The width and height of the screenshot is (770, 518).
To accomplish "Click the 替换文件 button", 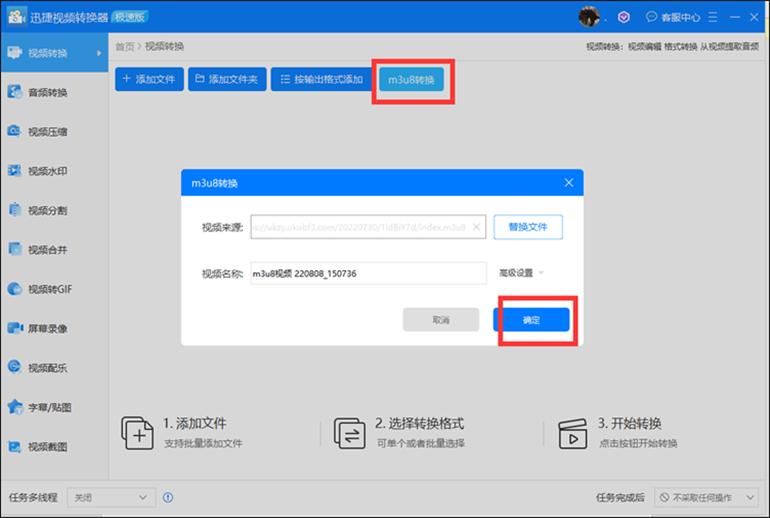I will pyautogui.click(x=528, y=227).
